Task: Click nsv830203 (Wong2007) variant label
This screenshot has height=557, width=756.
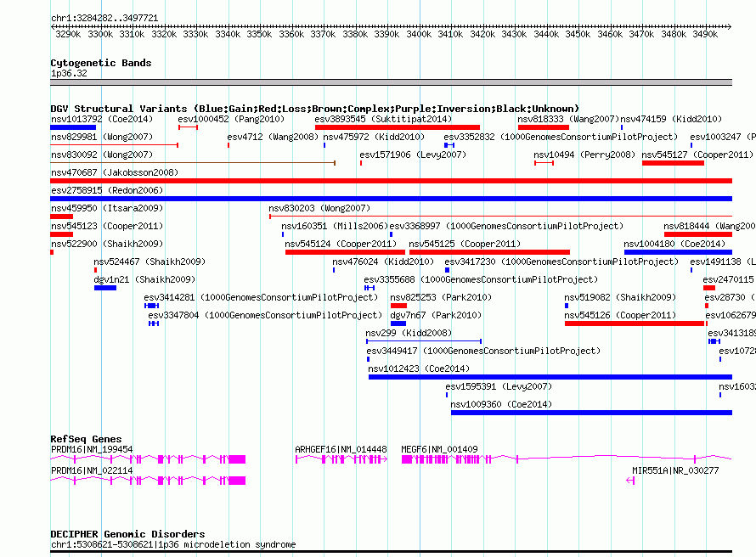Action: coord(319,208)
